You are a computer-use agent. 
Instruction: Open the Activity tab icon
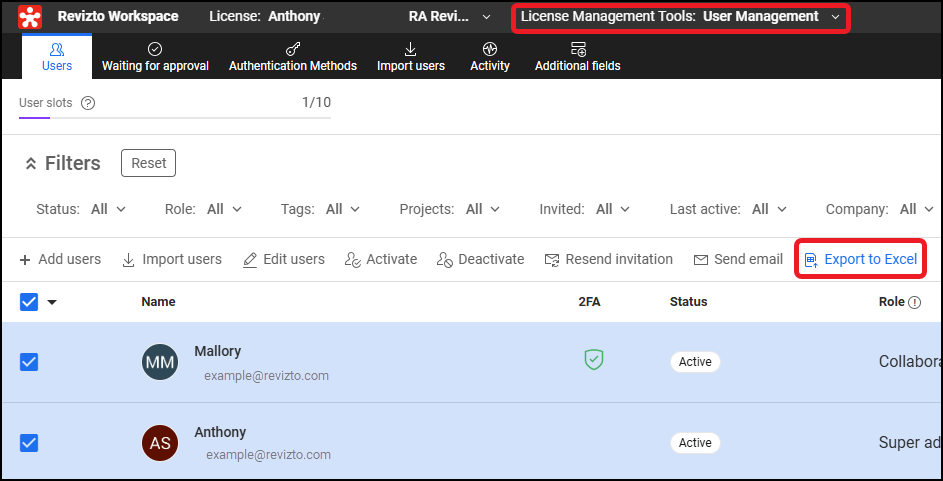point(489,49)
